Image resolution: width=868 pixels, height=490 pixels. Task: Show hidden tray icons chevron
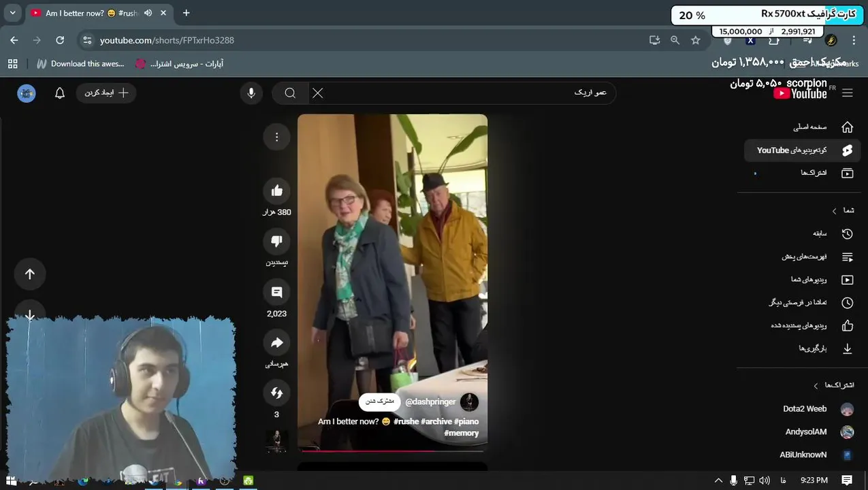click(718, 480)
